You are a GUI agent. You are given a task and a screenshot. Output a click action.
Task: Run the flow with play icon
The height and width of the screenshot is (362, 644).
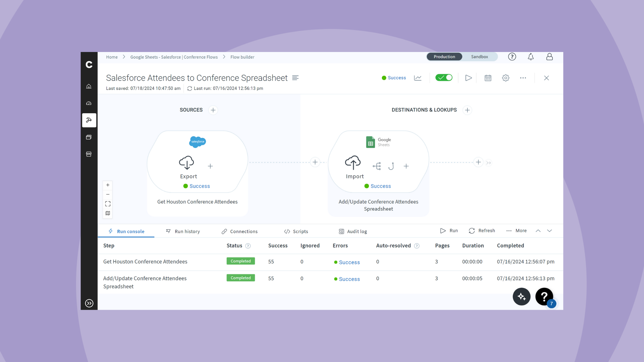coord(468,78)
